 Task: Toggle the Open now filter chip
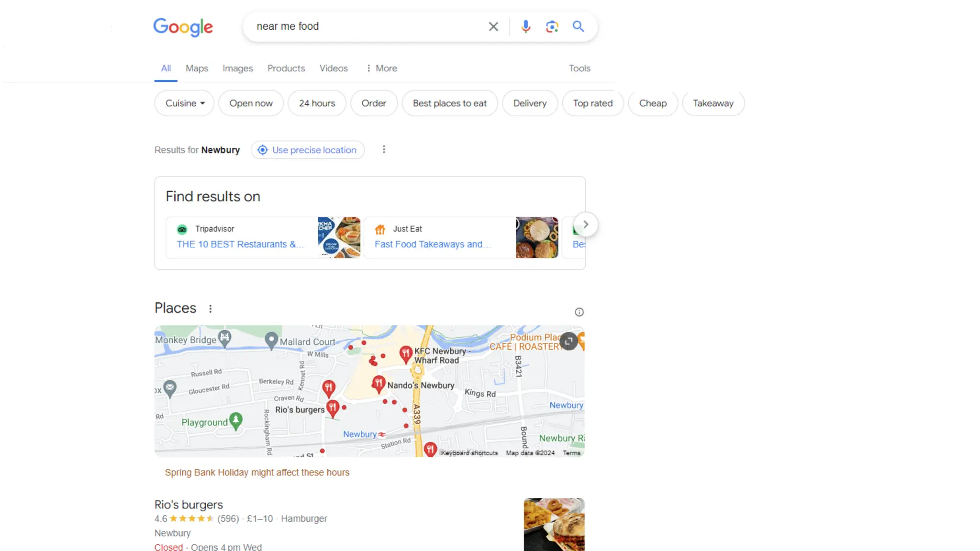[x=251, y=103]
